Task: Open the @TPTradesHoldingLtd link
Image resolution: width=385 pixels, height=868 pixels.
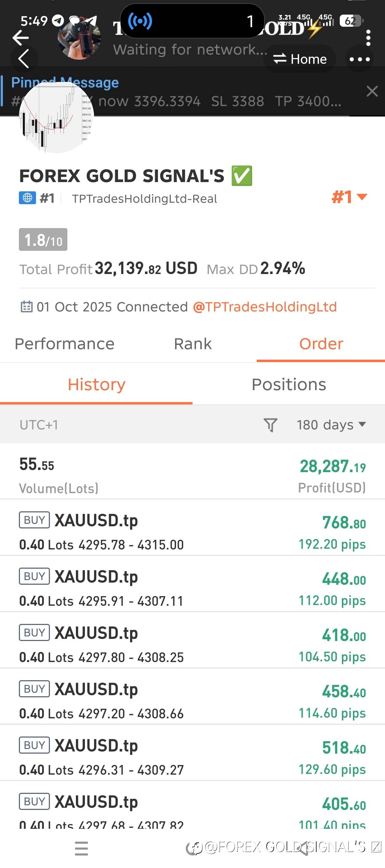Action: click(x=265, y=307)
